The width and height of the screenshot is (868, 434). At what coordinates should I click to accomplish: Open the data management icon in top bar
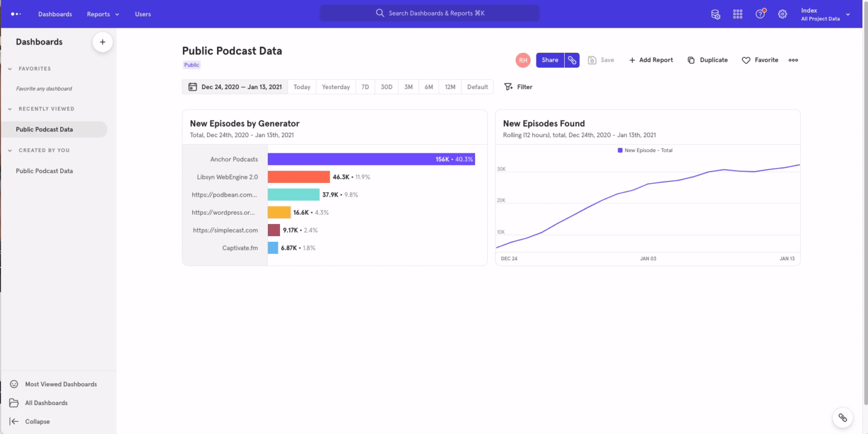pyautogui.click(x=715, y=14)
